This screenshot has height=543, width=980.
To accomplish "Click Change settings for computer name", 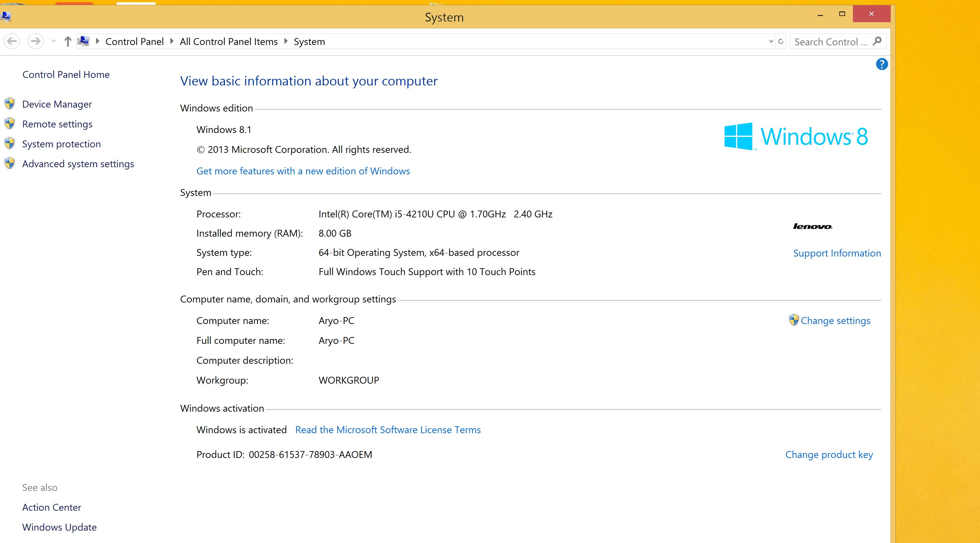I will click(835, 321).
